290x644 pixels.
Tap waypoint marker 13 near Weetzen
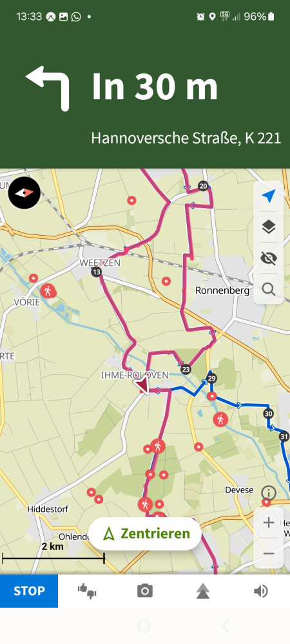[x=96, y=272]
